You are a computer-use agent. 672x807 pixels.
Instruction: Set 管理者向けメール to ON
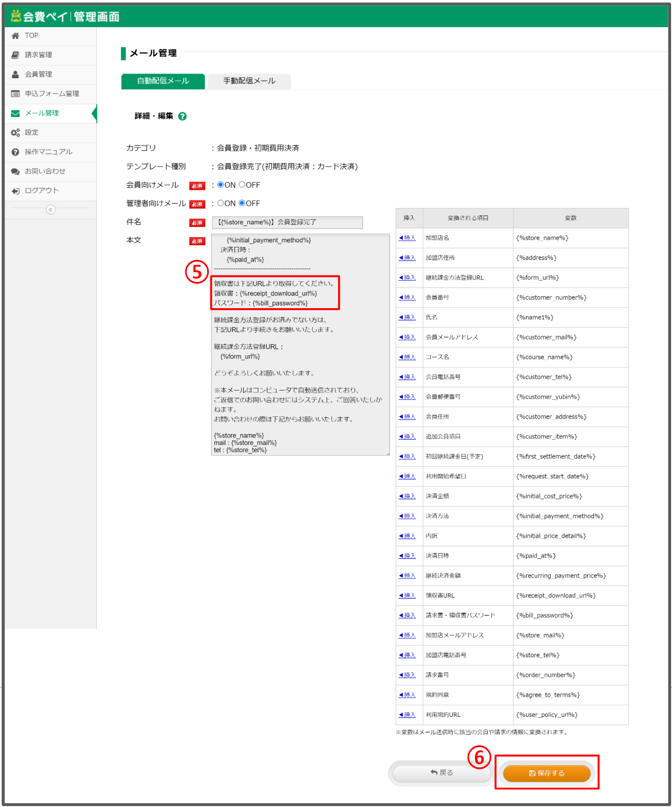tap(221, 203)
